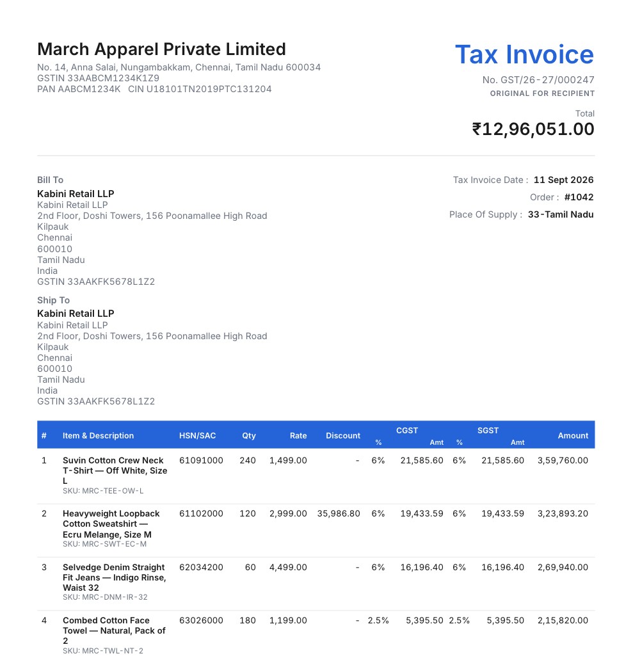This screenshot has width=633, height=672.
Task: Click the CGST column header
Action: pos(406,430)
